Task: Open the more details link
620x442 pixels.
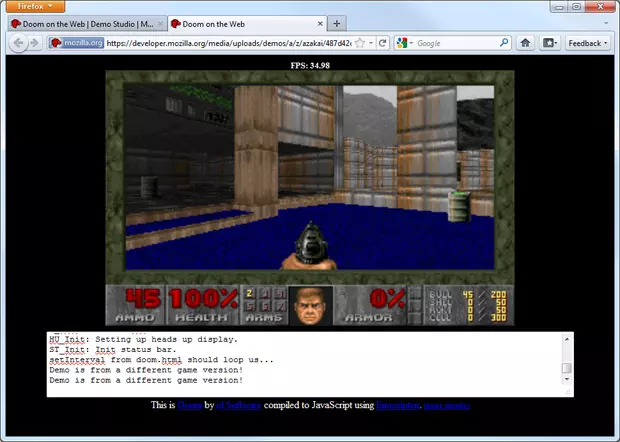Action: (x=446, y=405)
